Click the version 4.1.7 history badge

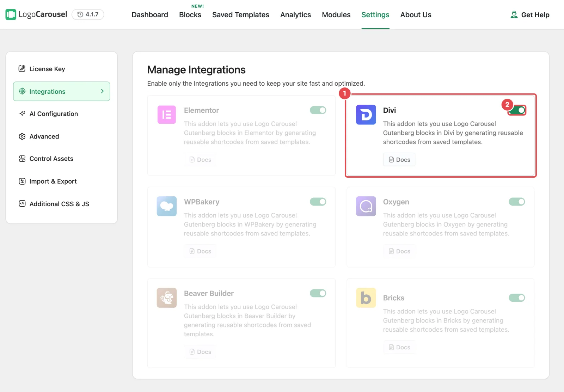click(88, 14)
